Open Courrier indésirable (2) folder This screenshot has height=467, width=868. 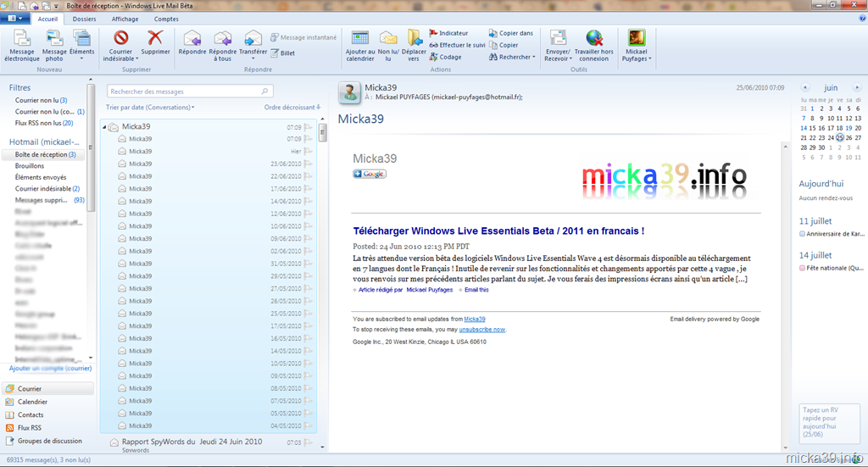tap(47, 189)
